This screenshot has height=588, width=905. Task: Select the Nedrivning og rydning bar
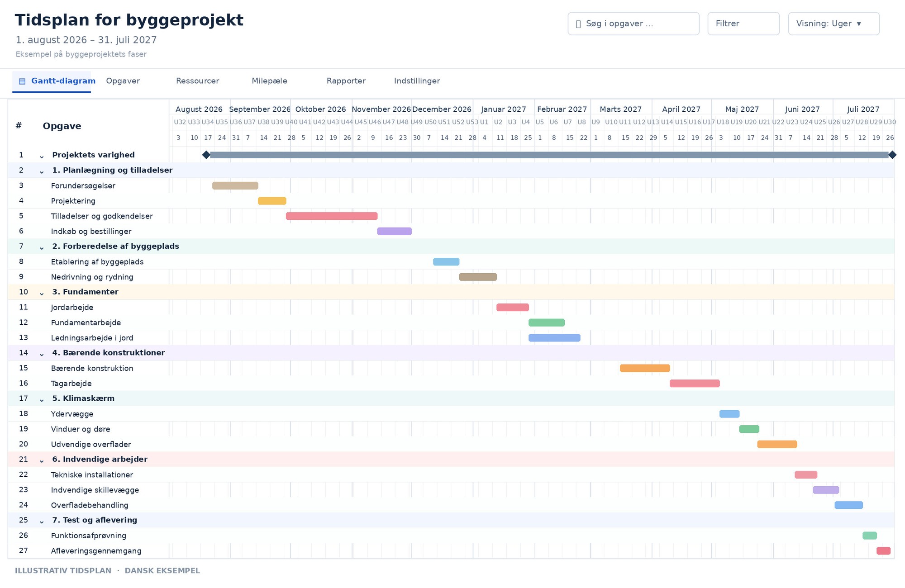(478, 277)
